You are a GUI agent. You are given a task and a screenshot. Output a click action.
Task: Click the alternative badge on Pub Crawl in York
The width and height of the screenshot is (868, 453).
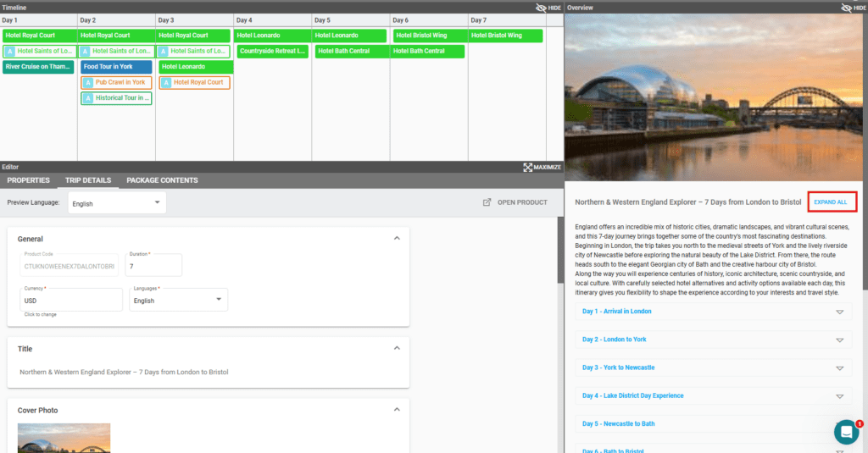[x=88, y=83]
